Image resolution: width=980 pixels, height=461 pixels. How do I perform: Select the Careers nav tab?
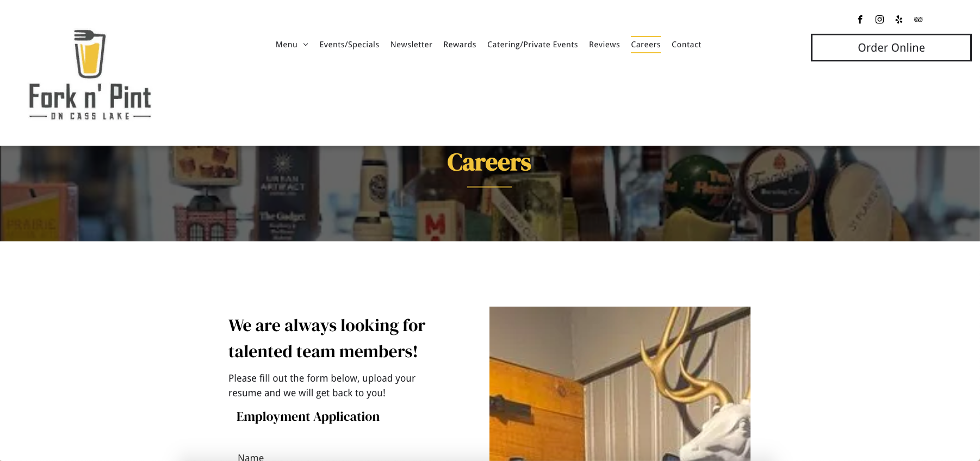(646, 45)
